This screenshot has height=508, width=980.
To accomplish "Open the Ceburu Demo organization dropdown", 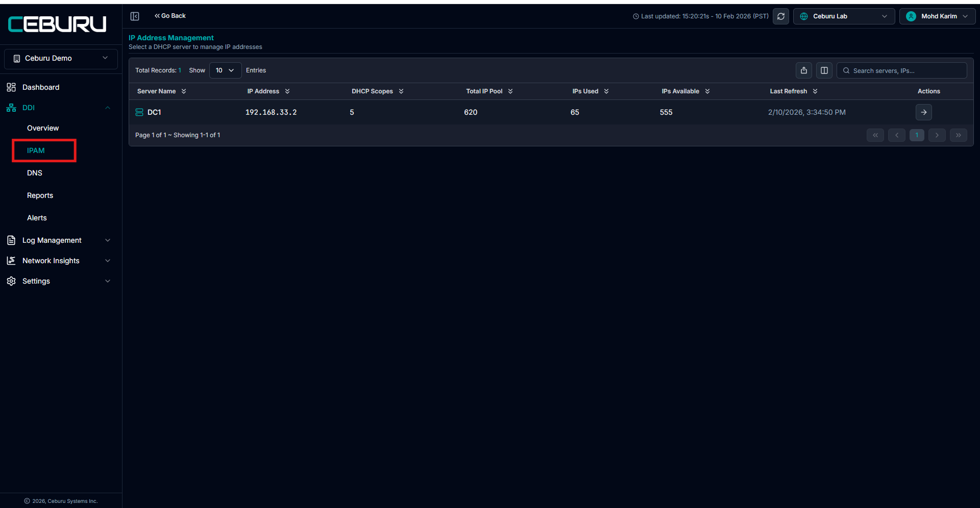I will [61, 58].
